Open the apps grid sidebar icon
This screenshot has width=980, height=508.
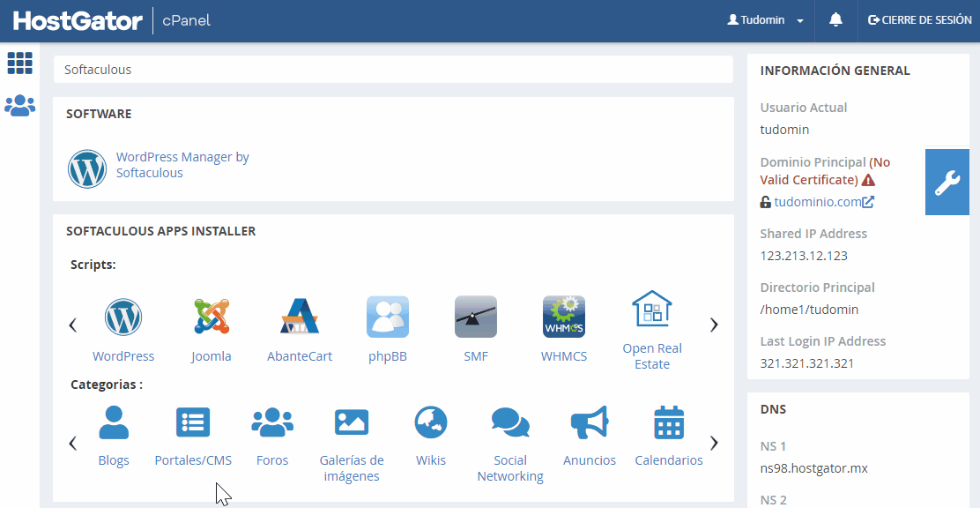[20, 63]
